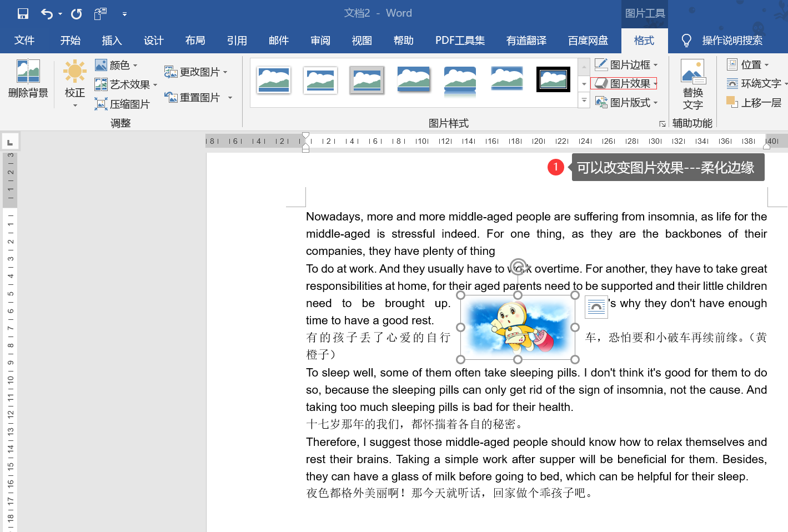
Task: Open the 图片效果 picture effects menu
Action: click(x=624, y=83)
